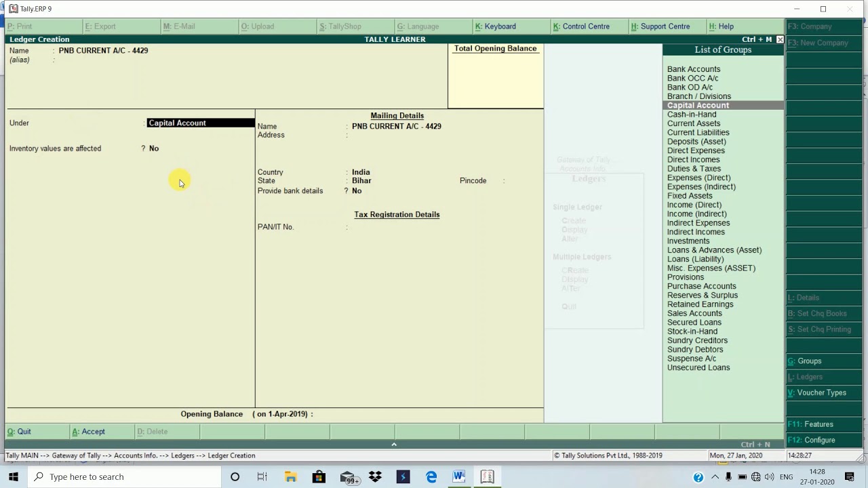This screenshot has width=868, height=488.
Task: Launch File Explorer from the taskbar
Action: (290, 476)
